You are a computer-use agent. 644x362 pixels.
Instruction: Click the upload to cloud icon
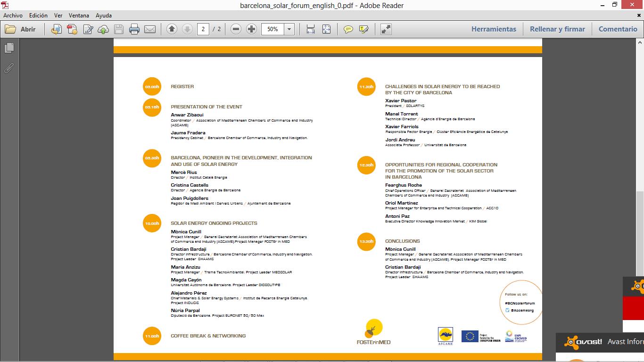tap(103, 29)
